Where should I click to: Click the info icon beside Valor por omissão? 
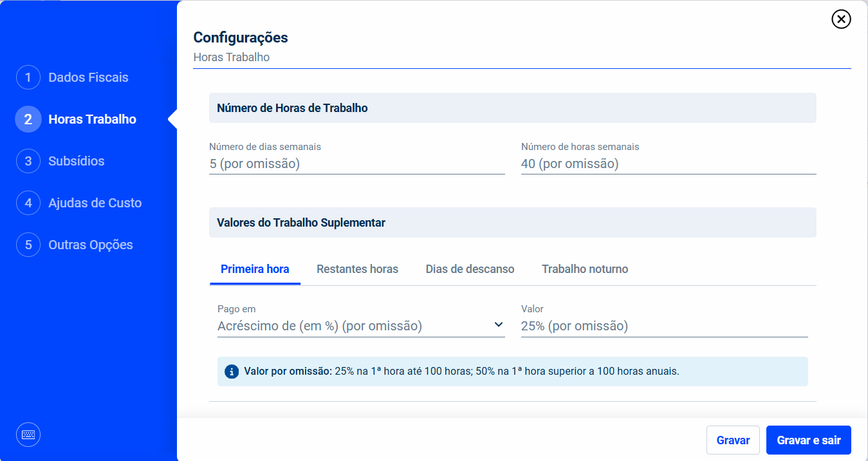click(232, 372)
